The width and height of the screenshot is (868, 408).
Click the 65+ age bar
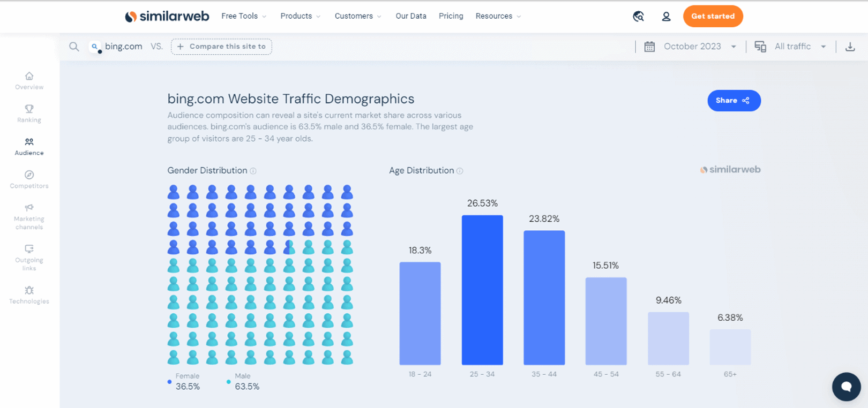730,347
